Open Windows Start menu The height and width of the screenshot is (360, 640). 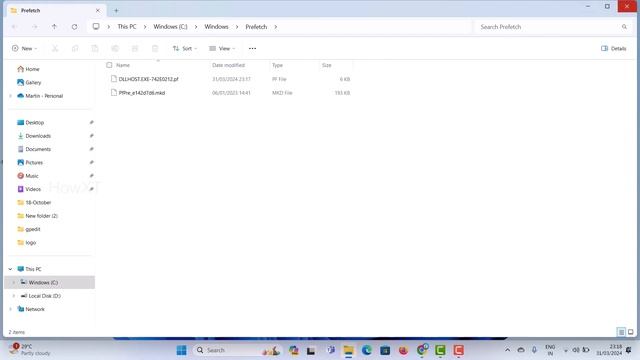tap(182, 350)
